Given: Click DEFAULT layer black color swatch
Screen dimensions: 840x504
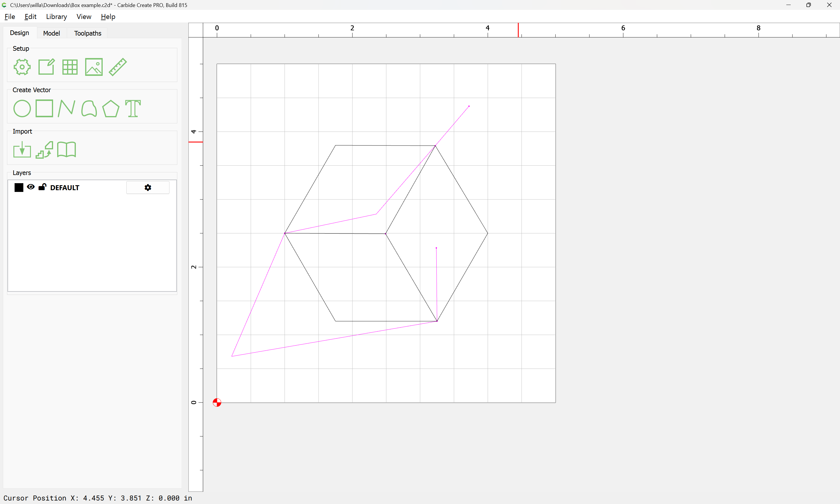Looking at the screenshot, I should click(19, 188).
